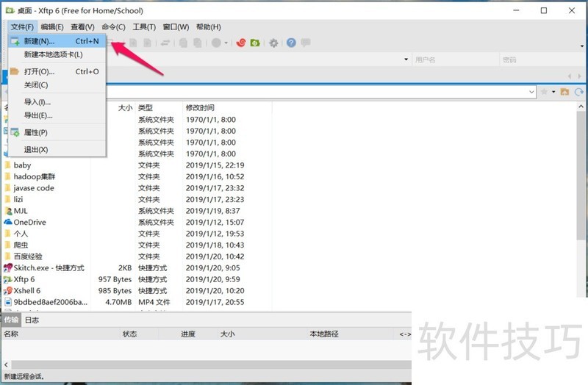Select the javase code folder row

tap(137, 188)
